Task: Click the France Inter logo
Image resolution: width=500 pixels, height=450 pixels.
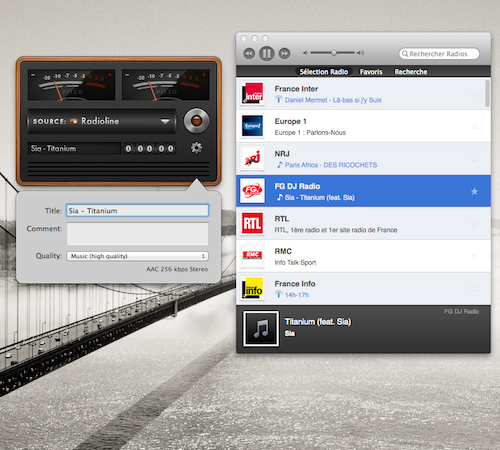Action: [x=252, y=93]
